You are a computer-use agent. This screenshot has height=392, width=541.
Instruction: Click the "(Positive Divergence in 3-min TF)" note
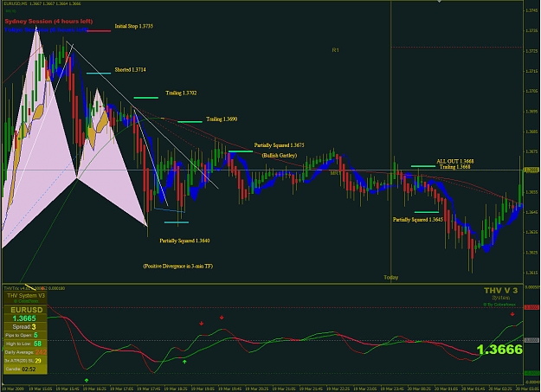pos(178,267)
